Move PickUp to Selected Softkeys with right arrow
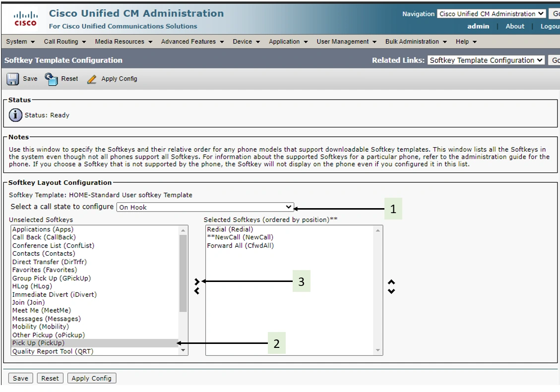Viewport: 560px width, 392px height. pos(197,281)
